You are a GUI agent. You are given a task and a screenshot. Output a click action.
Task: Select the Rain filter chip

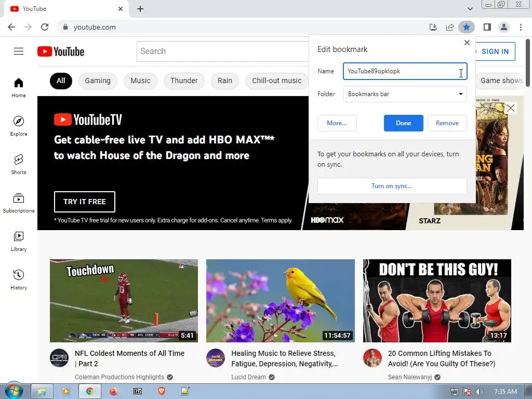[x=225, y=81]
